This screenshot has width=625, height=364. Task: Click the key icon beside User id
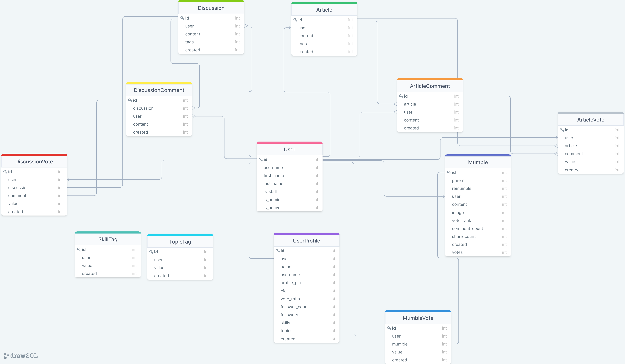(x=260, y=160)
